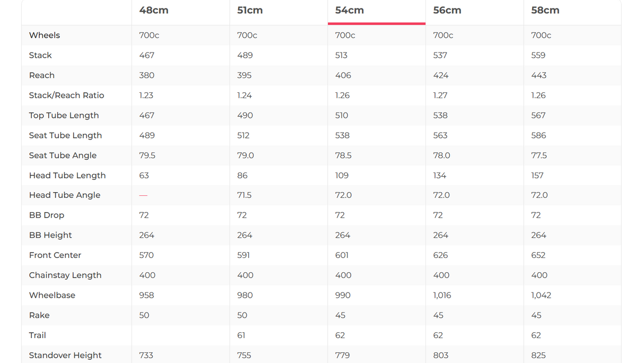Select the 79.5 seat tube angle value

pos(147,155)
